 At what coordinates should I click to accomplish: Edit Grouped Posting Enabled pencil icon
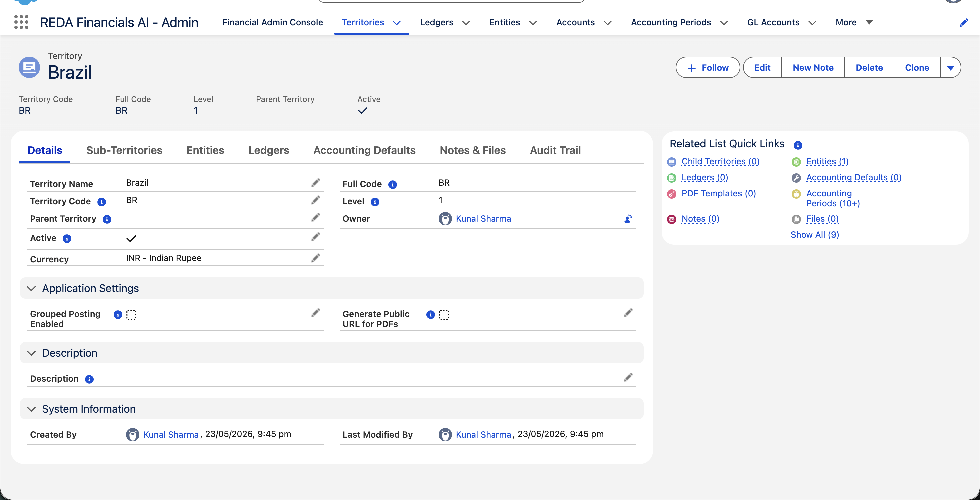point(315,313)
